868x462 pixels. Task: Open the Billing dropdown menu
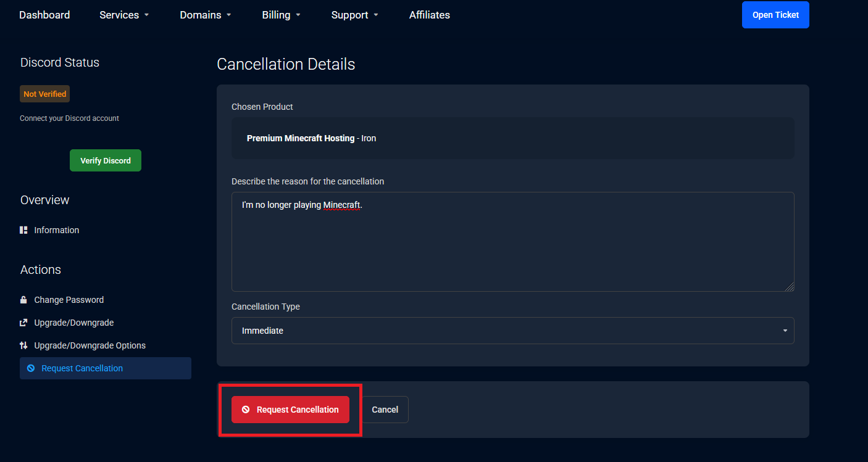tap(281, 15)
